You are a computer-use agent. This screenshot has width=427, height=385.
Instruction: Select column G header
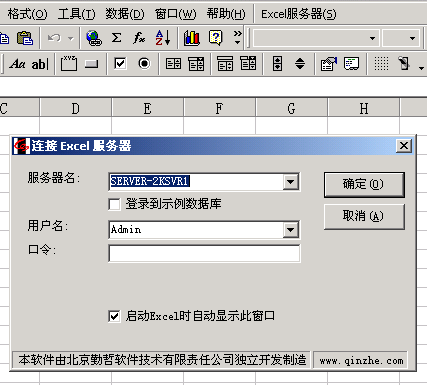pos(292,108)
